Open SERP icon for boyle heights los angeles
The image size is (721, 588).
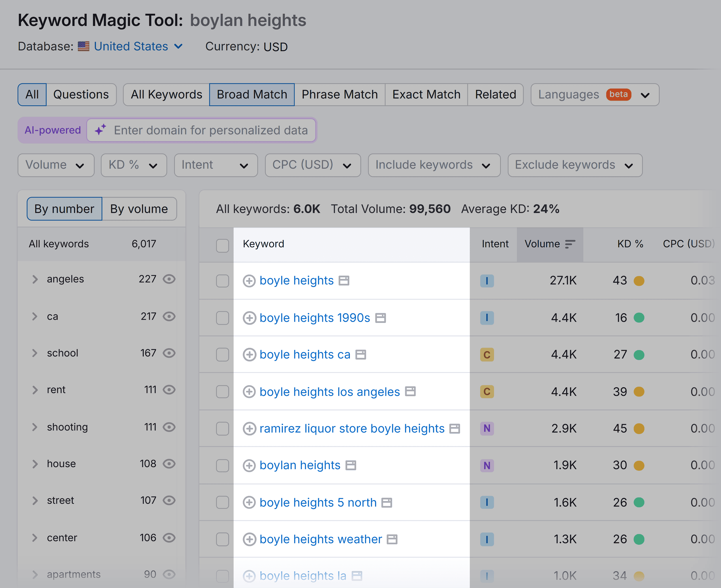(x=410, y=392)
